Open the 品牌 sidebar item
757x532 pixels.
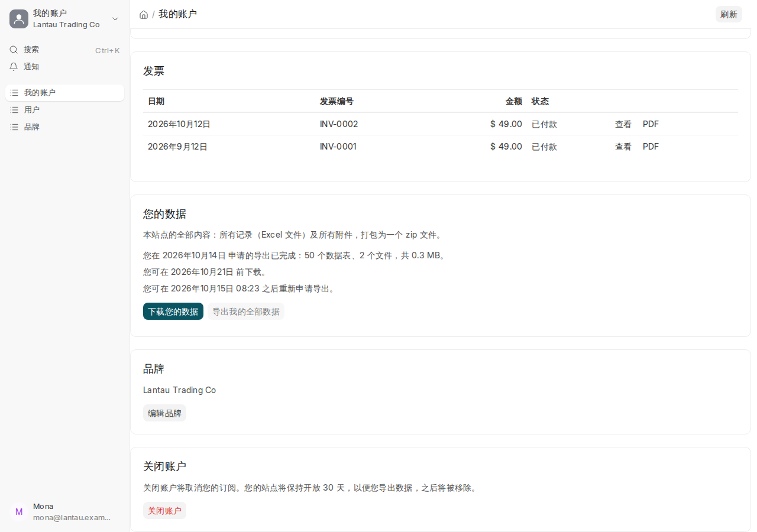click(x=65, y=127)
